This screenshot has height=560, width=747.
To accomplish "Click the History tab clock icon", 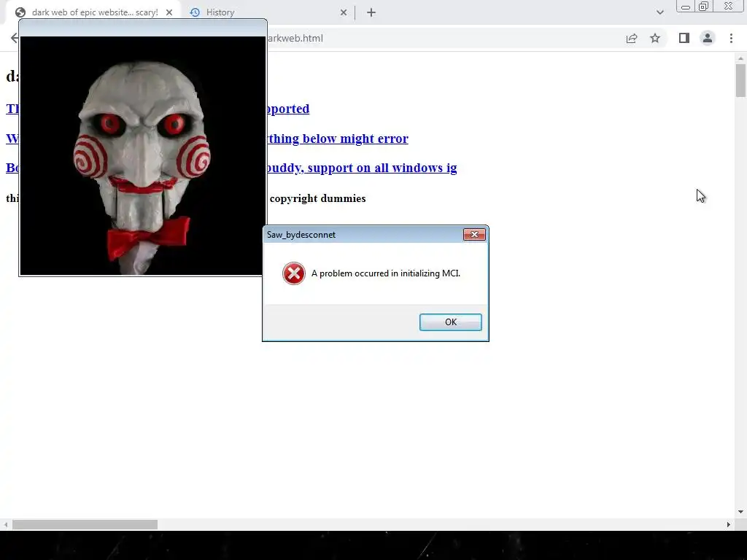I will [195, 12].
